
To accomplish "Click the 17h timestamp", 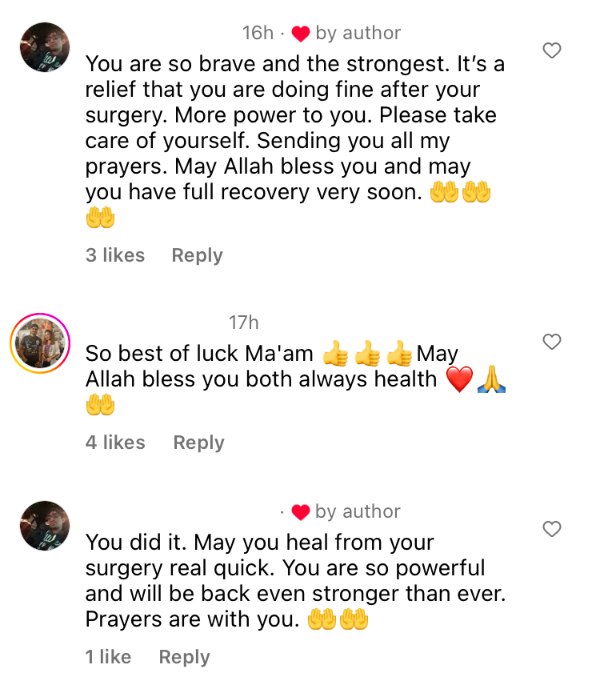I will pos(244,323).
